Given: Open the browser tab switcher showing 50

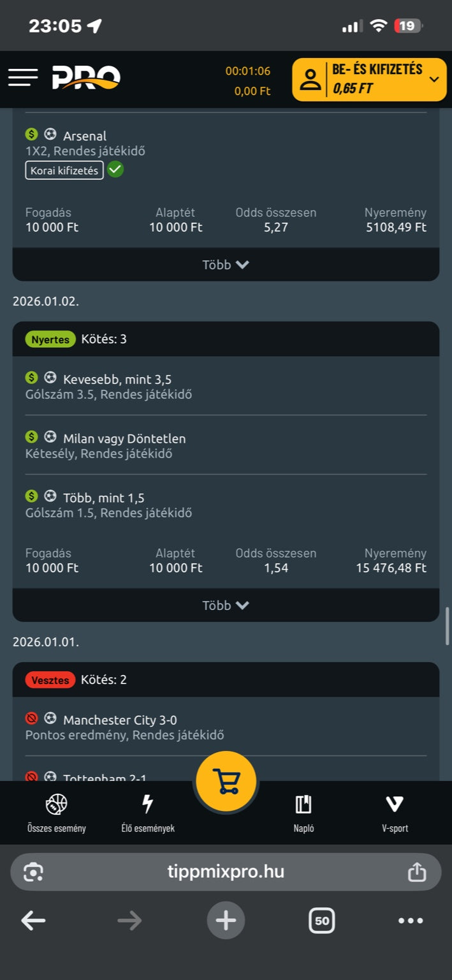Looking at the screenshot, I should coord(321,920).
